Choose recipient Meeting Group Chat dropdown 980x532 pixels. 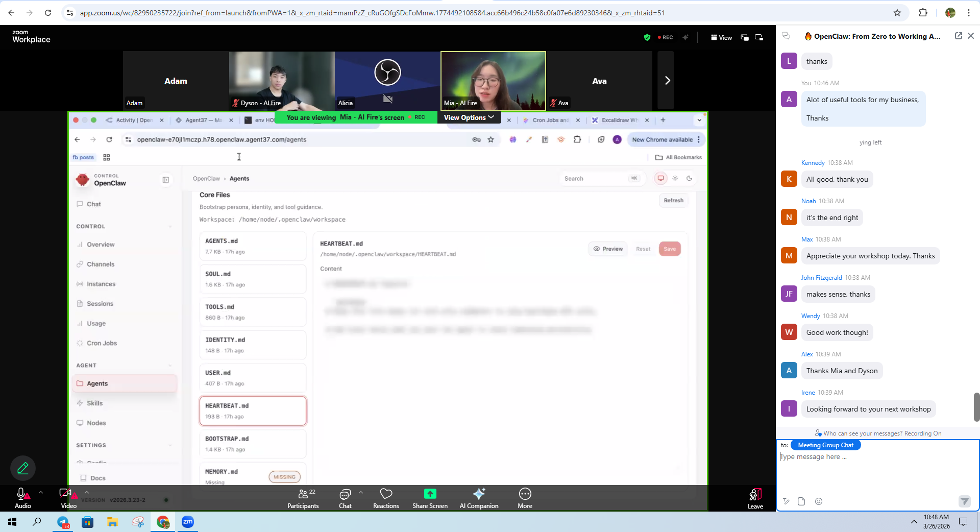point(825,445)
